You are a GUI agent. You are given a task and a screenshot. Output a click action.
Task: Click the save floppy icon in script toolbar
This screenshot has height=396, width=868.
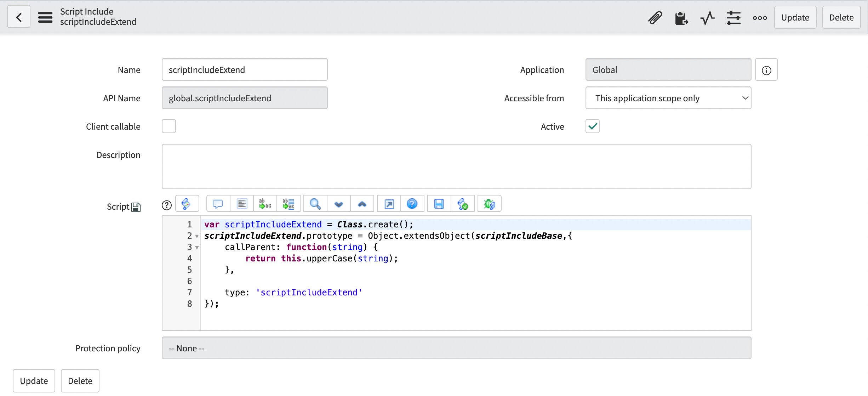439,204
